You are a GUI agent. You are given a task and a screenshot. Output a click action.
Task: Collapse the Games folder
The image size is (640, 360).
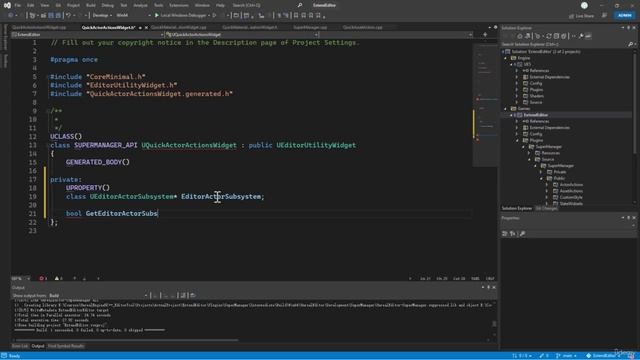[506, 109]
